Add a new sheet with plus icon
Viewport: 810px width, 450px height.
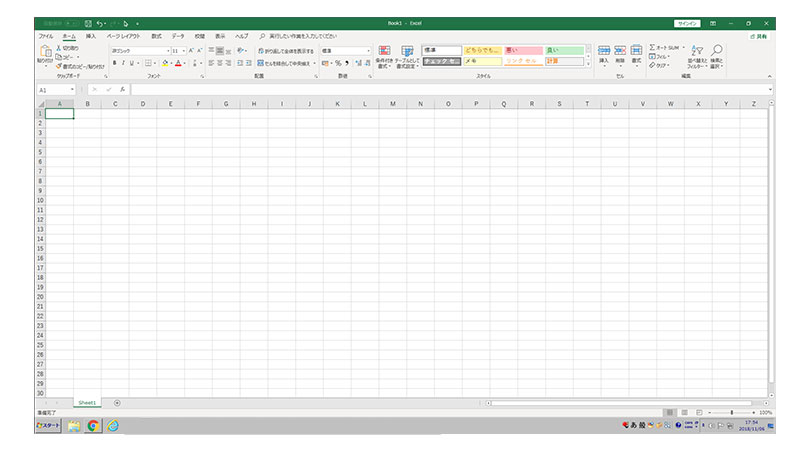(117, 403)
